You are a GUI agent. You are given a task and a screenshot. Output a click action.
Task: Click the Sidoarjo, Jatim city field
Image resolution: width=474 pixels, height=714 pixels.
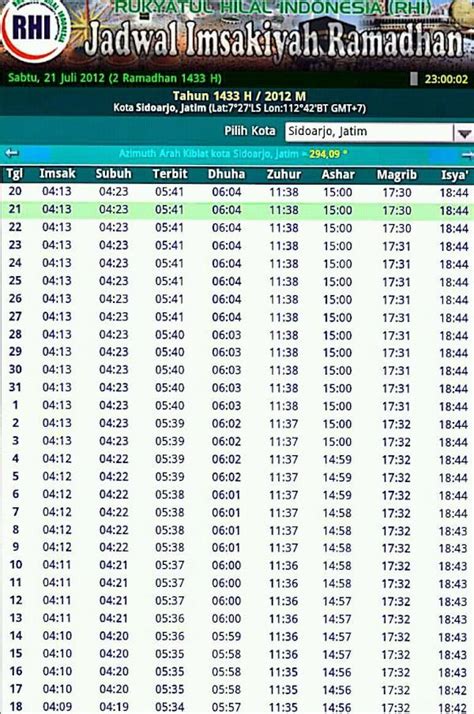click(369, 132)
